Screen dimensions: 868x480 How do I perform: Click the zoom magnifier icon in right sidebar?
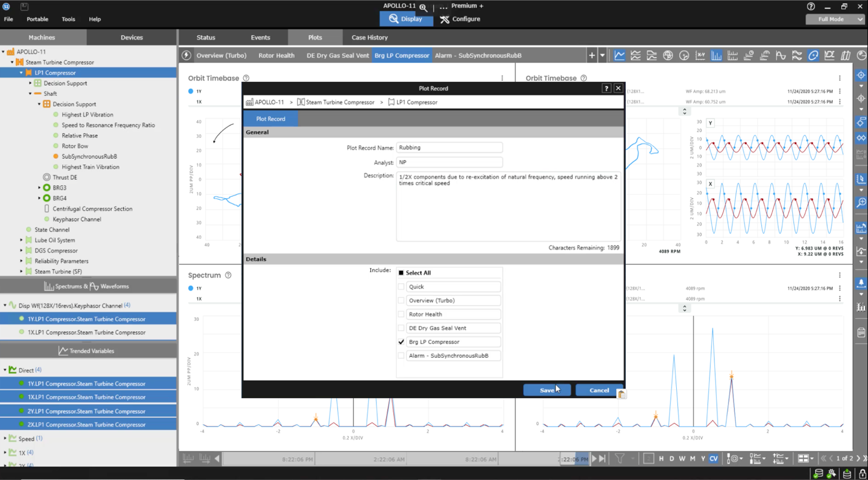tap(861, 202)
